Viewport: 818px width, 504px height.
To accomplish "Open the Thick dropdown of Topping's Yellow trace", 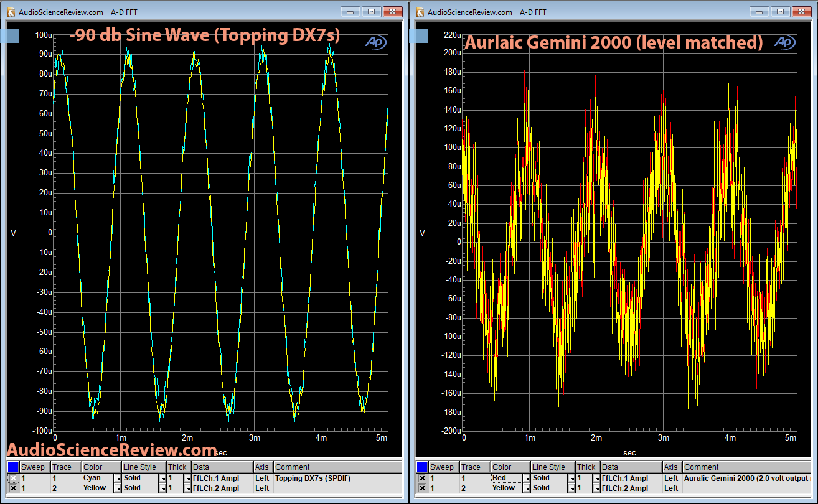I will pos(187,488).
